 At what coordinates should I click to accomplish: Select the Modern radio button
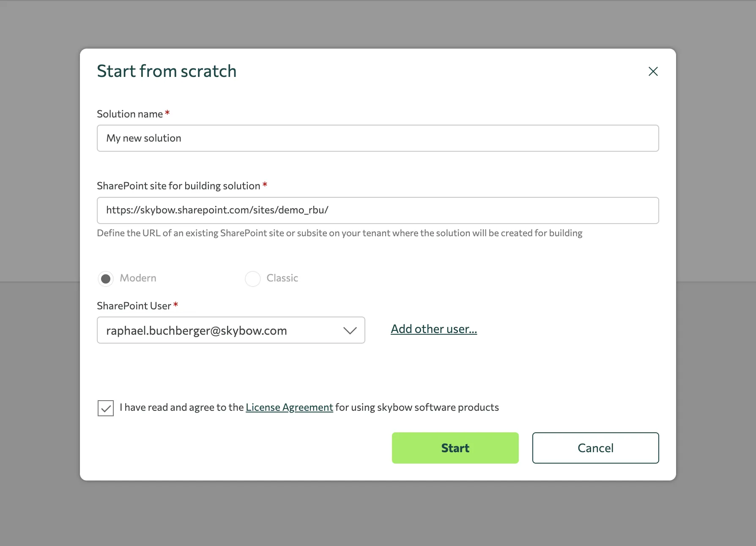click(106, 278)
